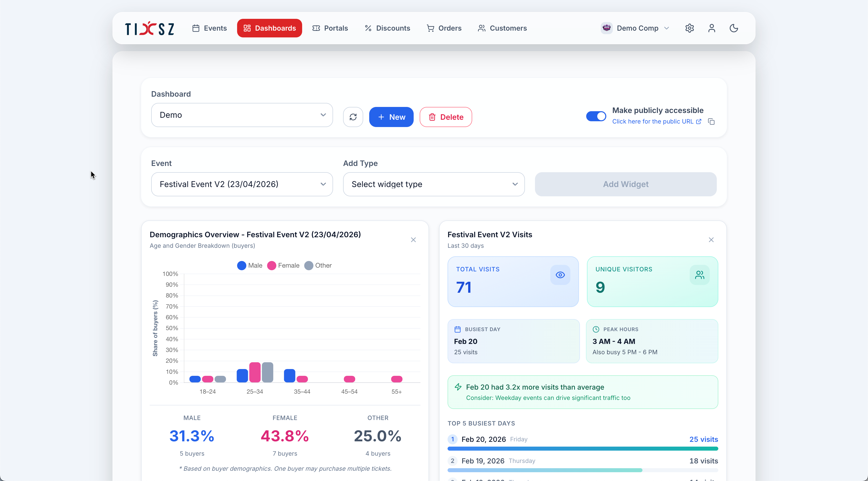Click the clock icon beside Peak Hours
868x481 pixels.
pos(595,329)
